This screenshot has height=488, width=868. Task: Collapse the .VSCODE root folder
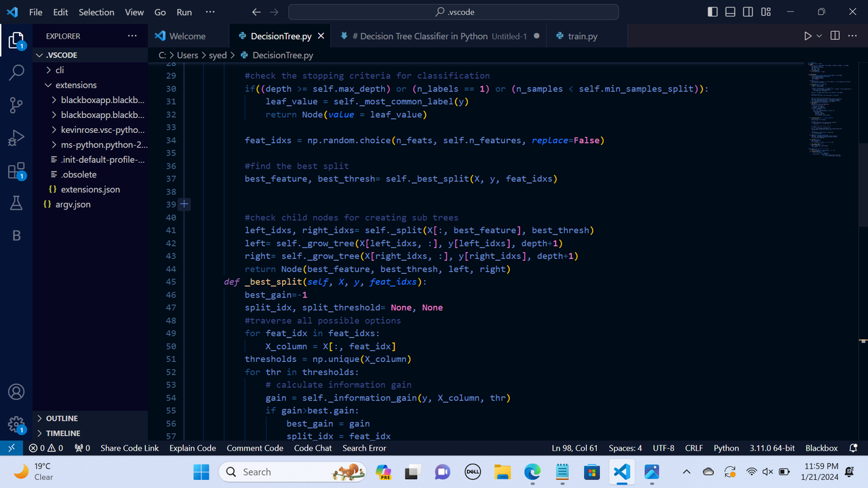pyautogui.click(x=90, y=55)
